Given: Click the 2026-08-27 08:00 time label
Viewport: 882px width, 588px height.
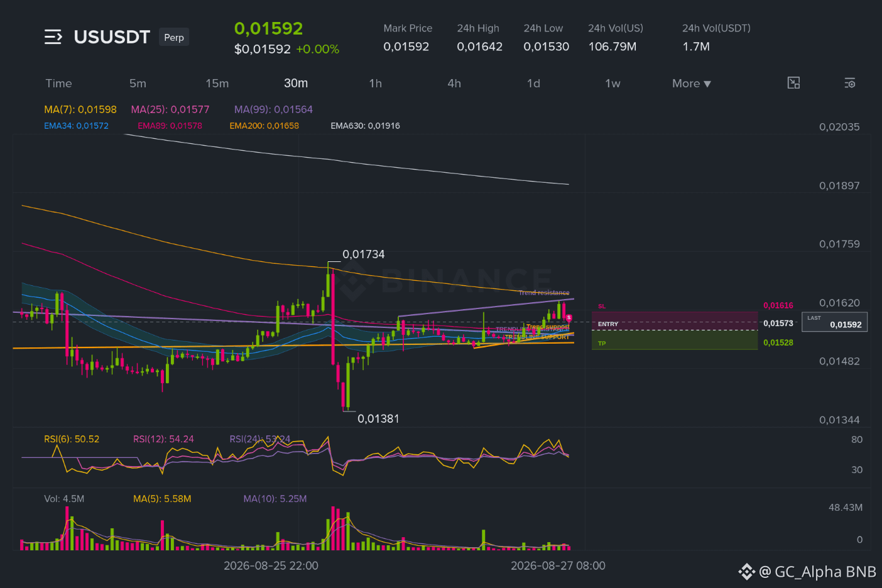Looking at the screenshot, I should (558, 566).
